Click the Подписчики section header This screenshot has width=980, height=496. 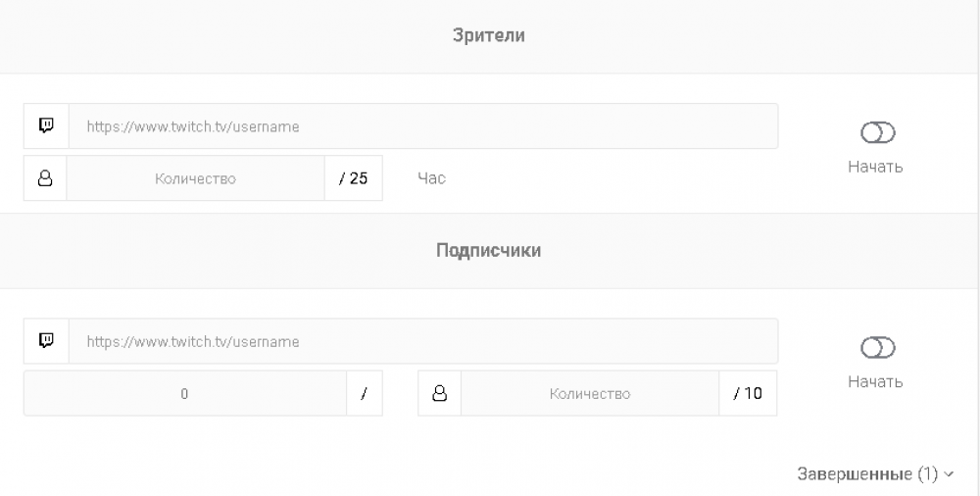(x=489, y=250)
